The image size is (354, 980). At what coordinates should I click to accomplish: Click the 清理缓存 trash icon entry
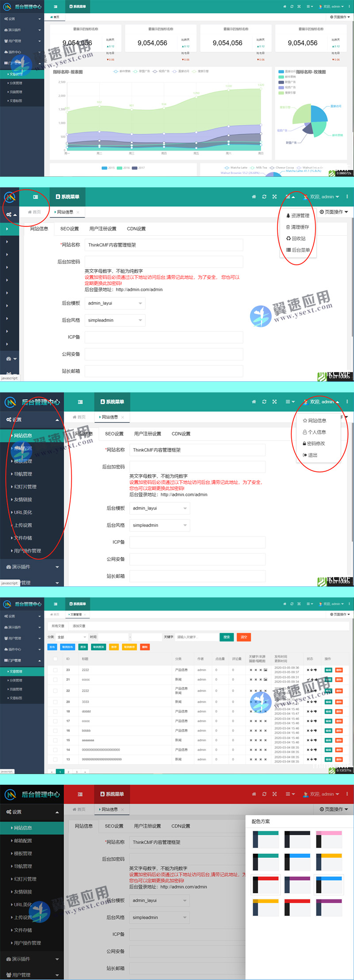click(298, 227)
